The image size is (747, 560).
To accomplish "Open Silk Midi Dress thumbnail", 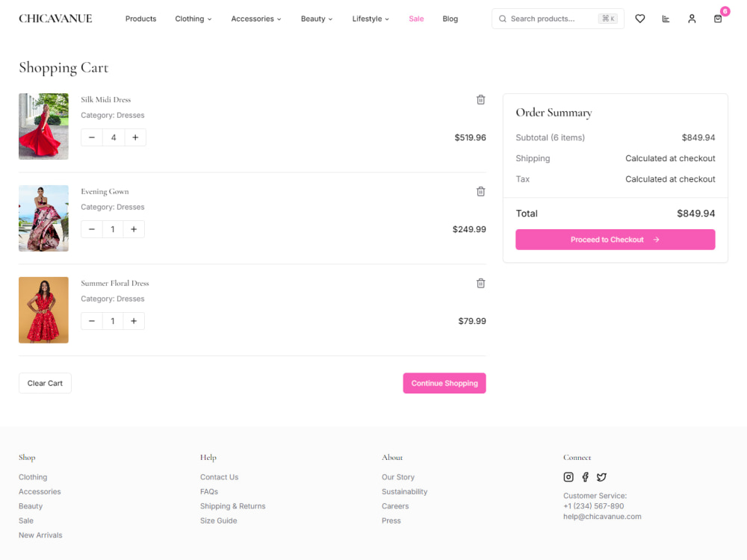I will click(43, 126).
